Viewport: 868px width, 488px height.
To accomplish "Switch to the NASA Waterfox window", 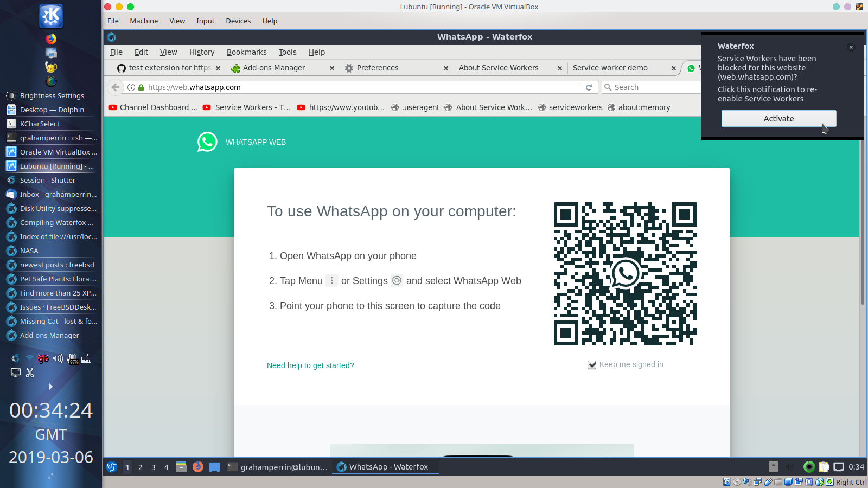I will pyautogui.click(x=51, y=251).
